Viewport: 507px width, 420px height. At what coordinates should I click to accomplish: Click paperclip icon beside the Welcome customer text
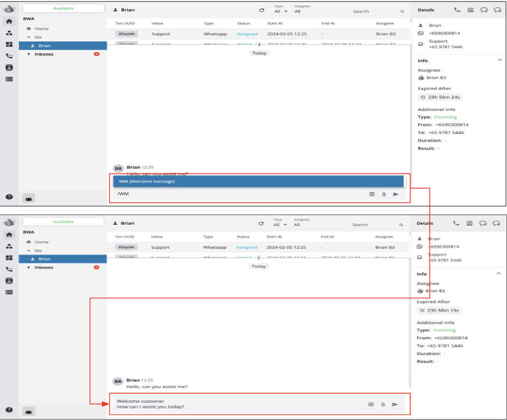383,404
